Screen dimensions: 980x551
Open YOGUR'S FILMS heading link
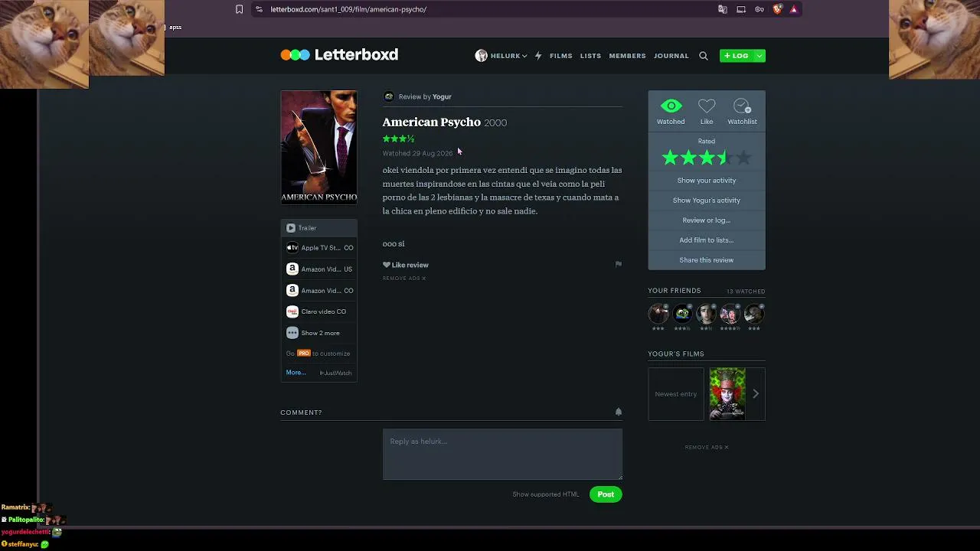tap(676, 354)
